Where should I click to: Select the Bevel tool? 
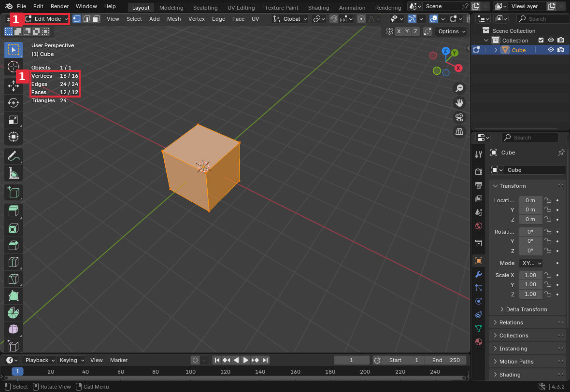14,245
